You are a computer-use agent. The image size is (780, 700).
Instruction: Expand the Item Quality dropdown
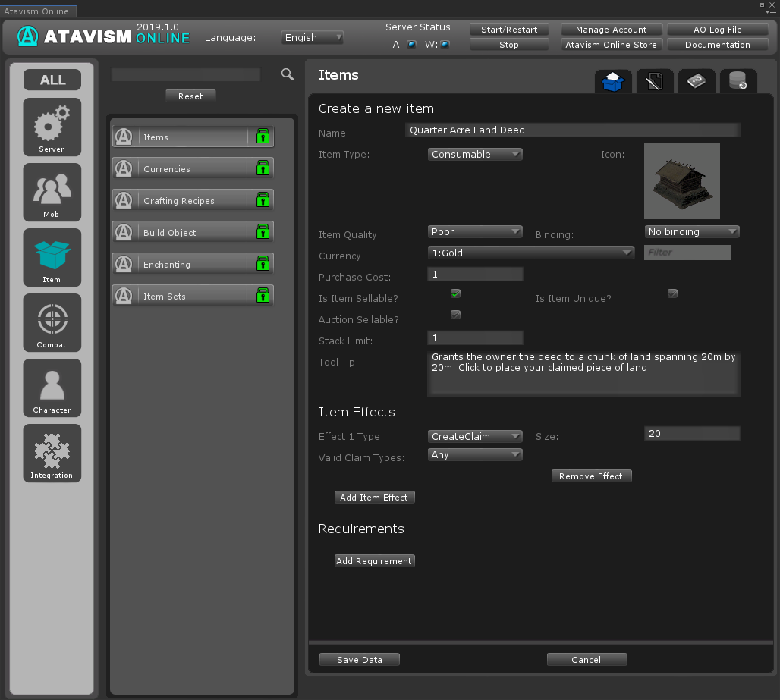point(475,232)
